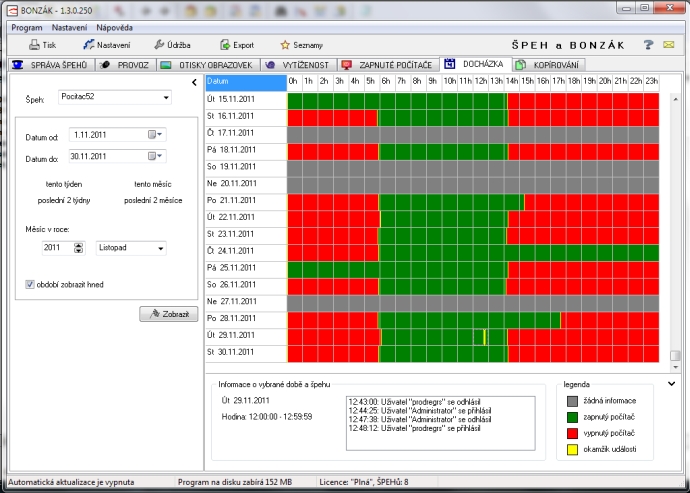690x493 pixels.
Task: Open the Listopad month dropdown
Action: pyautogui.click(x=161, y=248)
